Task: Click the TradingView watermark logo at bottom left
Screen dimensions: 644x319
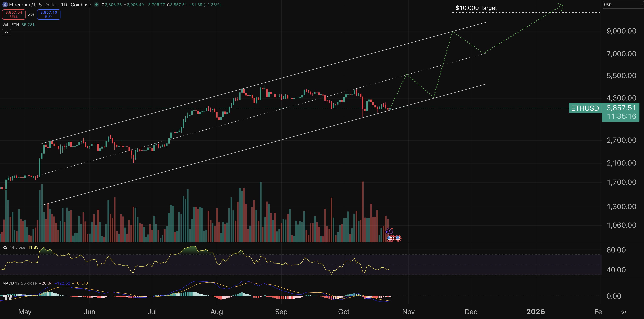Action: pos(8,298)
